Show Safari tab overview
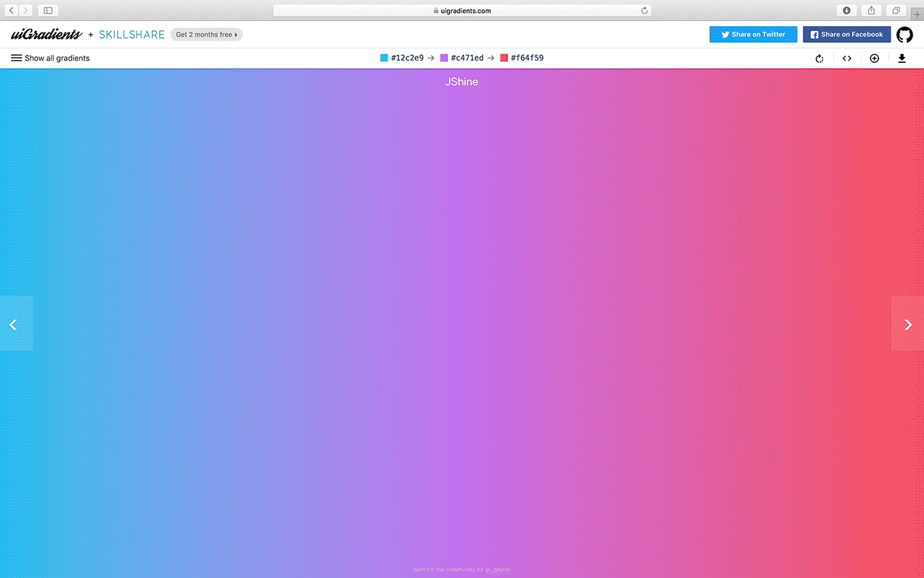The image size is (924, 578). [896, 11]
